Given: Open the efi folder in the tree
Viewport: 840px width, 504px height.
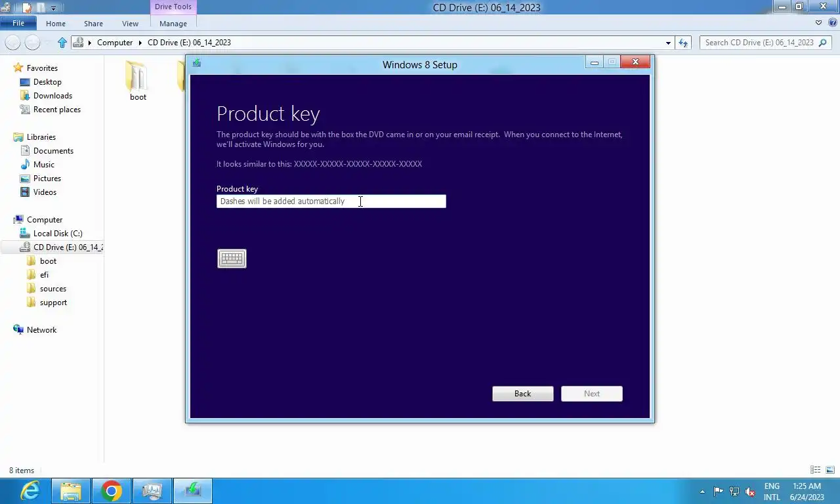Looking at the screenshot, I should pos(44,275).
